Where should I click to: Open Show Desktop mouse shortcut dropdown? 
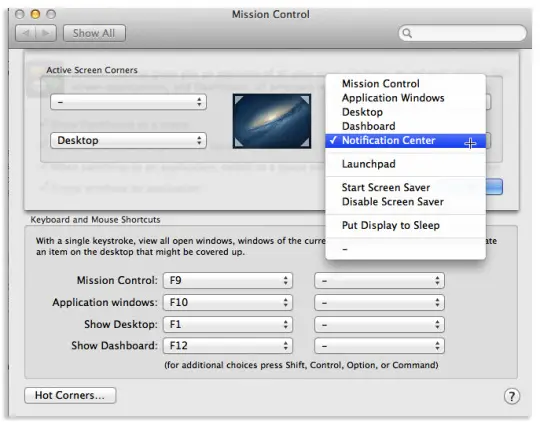[x=380, y=324]
